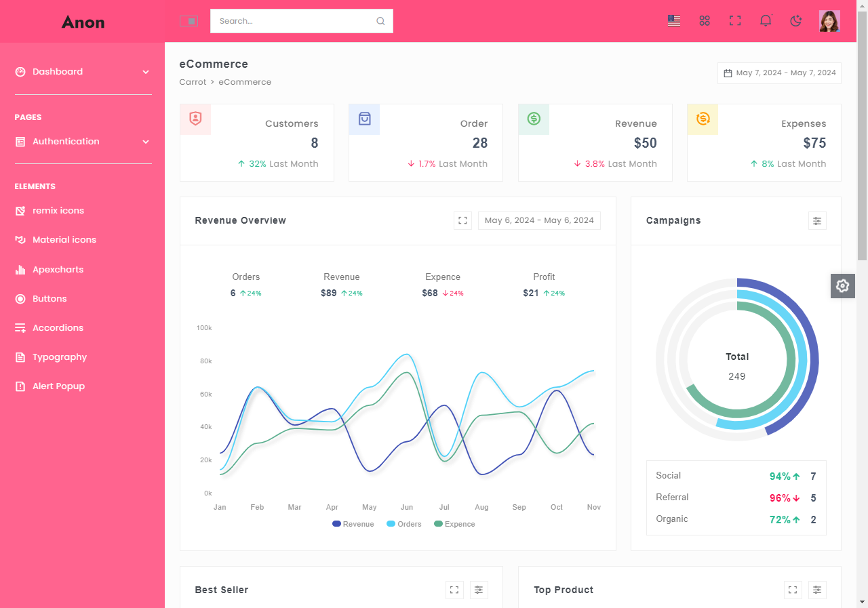Open Revenue Overview May 6, 2024 date picker
This screenshot has width=868, height=608.
pyautogui.click(x=539, y=220)
